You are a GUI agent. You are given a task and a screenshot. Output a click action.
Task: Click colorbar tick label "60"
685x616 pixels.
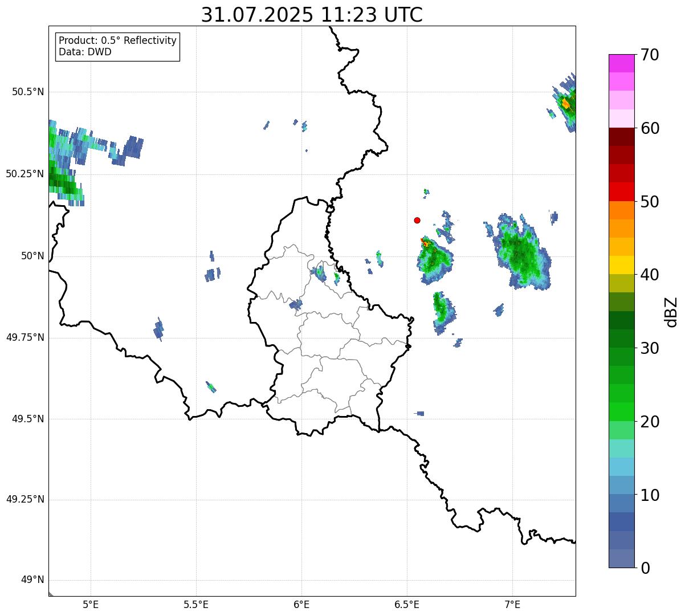pos(650,128)
